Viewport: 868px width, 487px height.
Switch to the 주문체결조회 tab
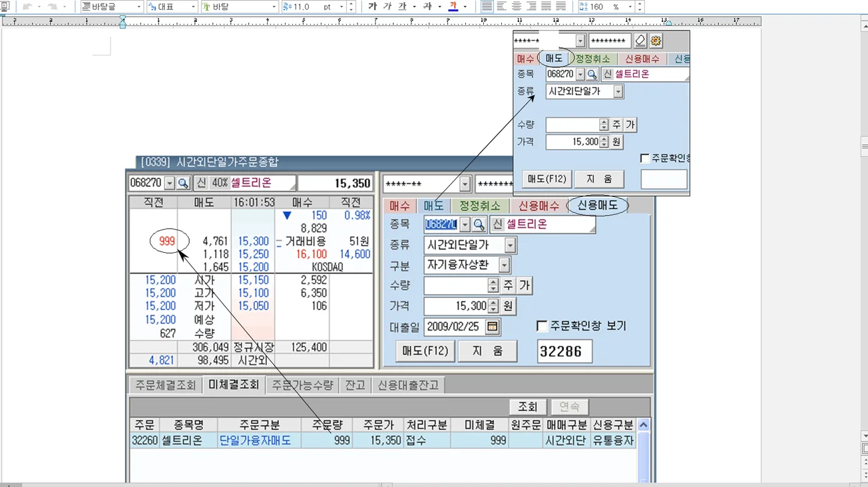pyautogui.click(x=166, y=385)
